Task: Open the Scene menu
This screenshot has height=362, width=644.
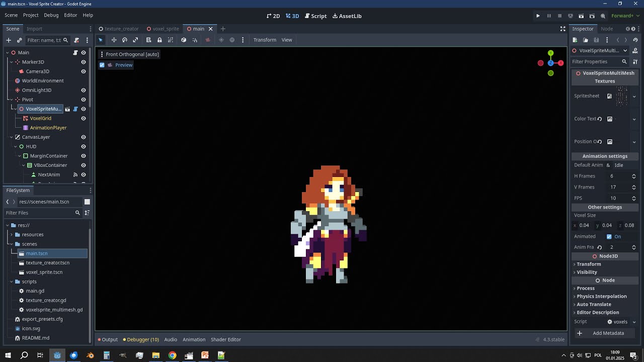Action: pyautogui.click(x=11, y=15)
